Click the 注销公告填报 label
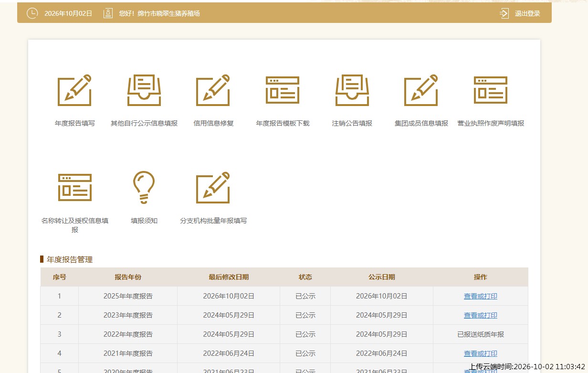The width and height of the screenshot is (588, 373). point(352,123)
